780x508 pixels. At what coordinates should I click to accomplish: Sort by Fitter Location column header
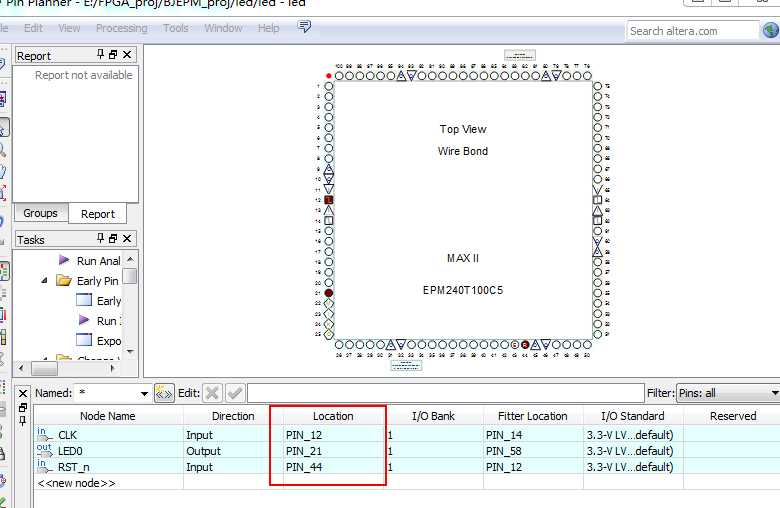coord(532,416)
